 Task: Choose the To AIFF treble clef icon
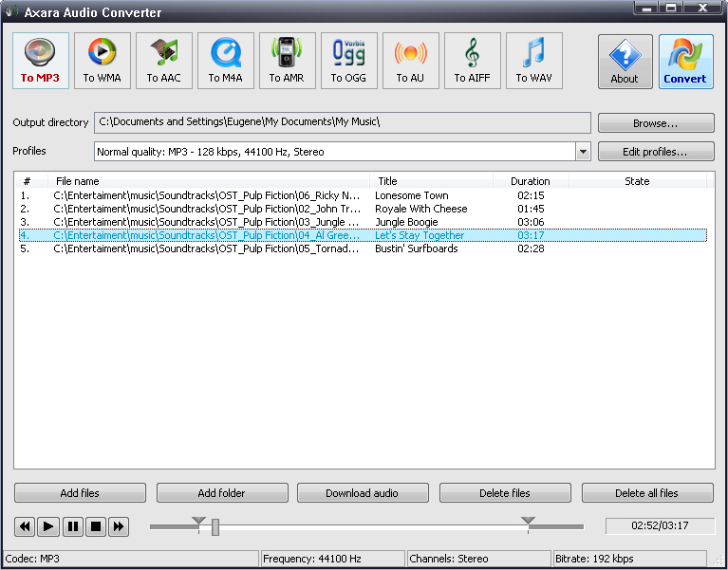point(472,61)
